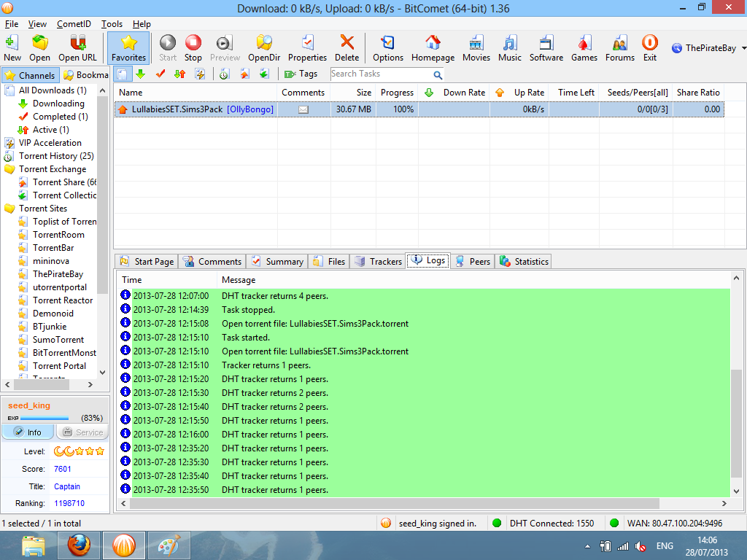Switch to the Peers tab
The width and height of the screenshot is (747, 560).
coord(473,261)
